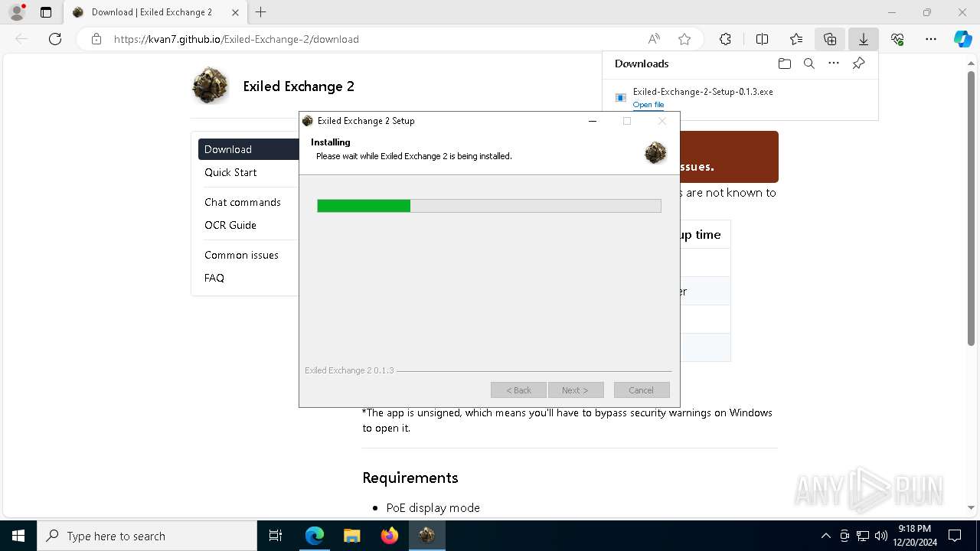Open Browser essentials heart icon

897,39
